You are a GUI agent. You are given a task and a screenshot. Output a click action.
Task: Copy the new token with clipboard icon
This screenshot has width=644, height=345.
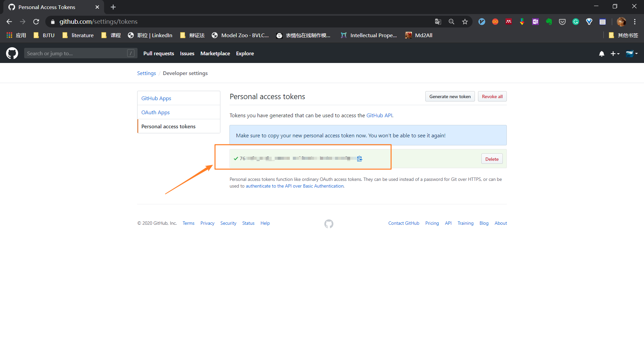click(x=360, y=159)
